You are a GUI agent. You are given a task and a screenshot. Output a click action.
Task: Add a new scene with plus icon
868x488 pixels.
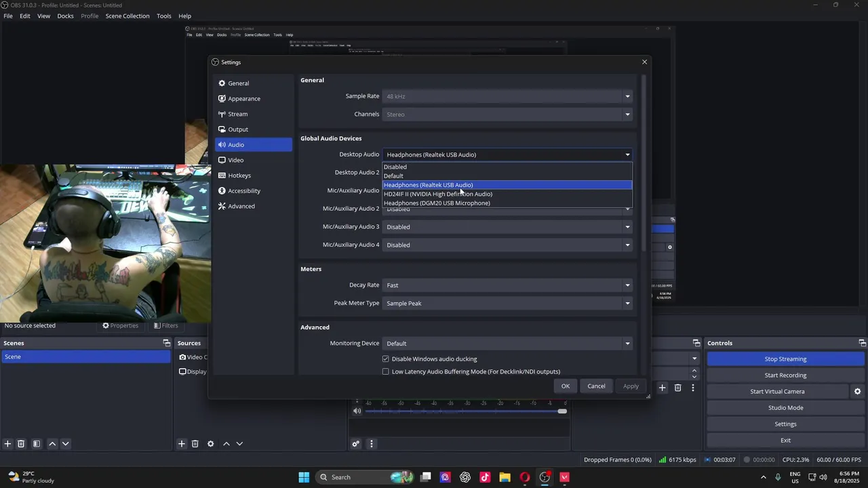click(x=7, y=444)
